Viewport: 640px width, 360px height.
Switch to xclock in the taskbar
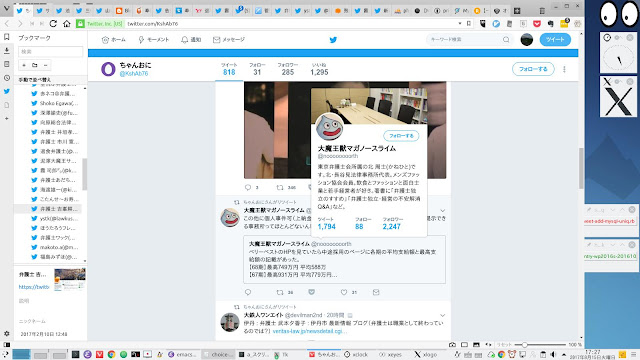click(x=356, y=354)
